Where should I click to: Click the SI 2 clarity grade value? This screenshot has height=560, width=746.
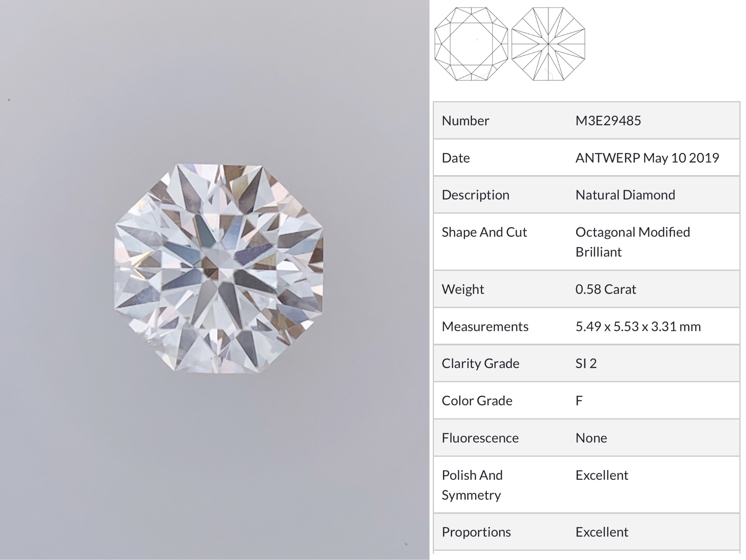[x=586, y=363]
